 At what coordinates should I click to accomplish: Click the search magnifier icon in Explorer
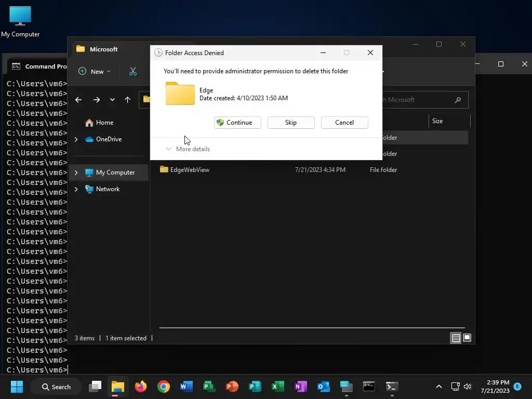coord(458,100)
